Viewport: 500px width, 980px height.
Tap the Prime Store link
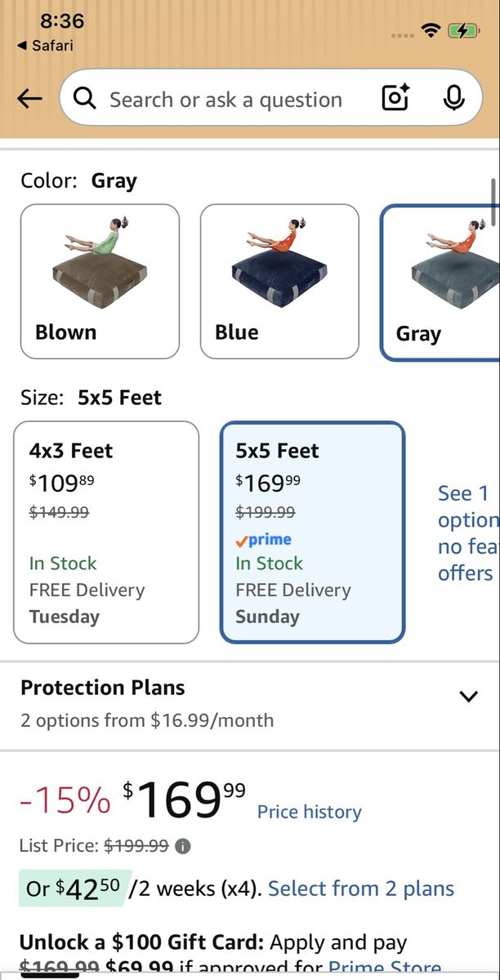coord(384,969)
